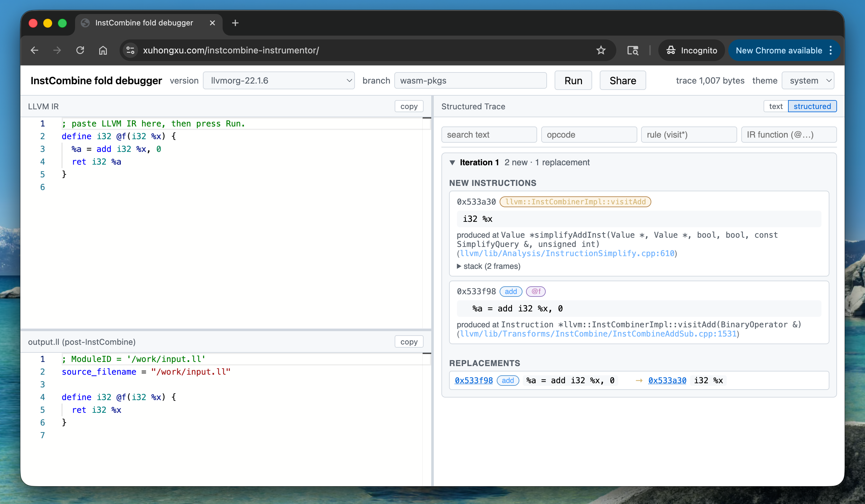Click the rule (visit*) filter field
865x504 pixels.
point(689,134)
